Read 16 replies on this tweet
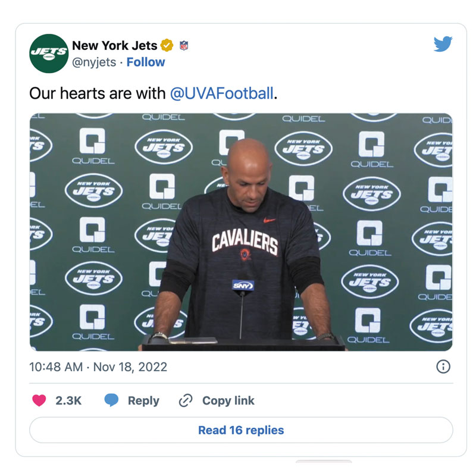 pos(241,430)
